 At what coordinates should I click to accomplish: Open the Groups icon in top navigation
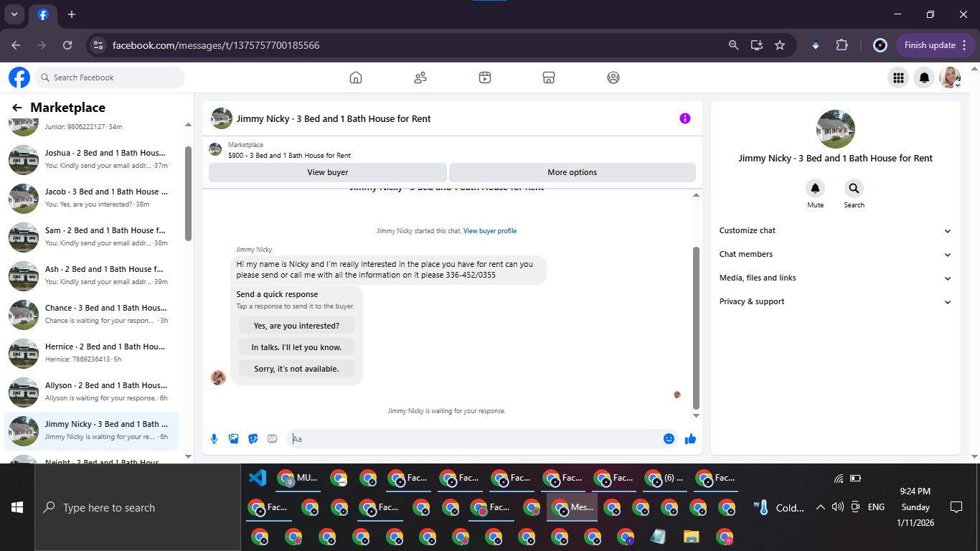613,77
